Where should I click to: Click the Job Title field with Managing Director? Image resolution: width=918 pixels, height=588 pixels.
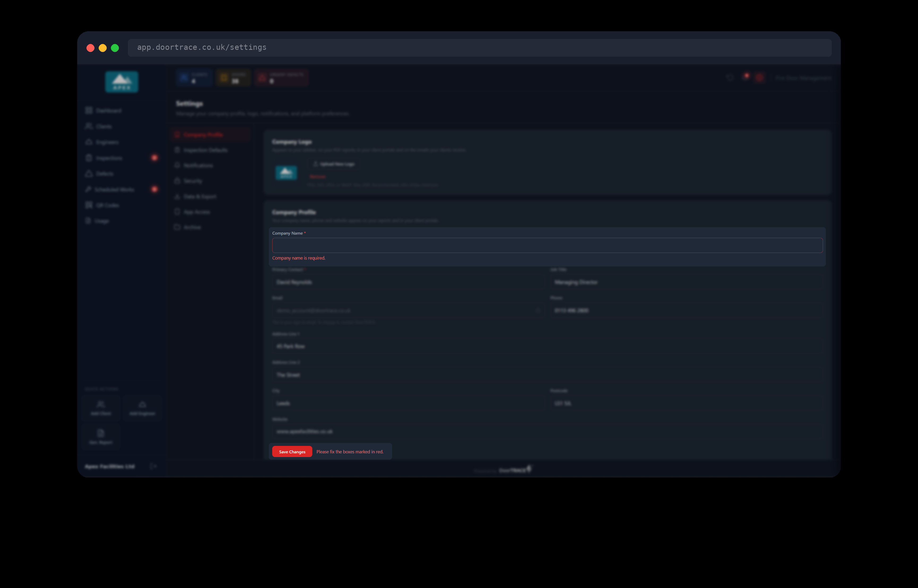[x=686, y=282]
